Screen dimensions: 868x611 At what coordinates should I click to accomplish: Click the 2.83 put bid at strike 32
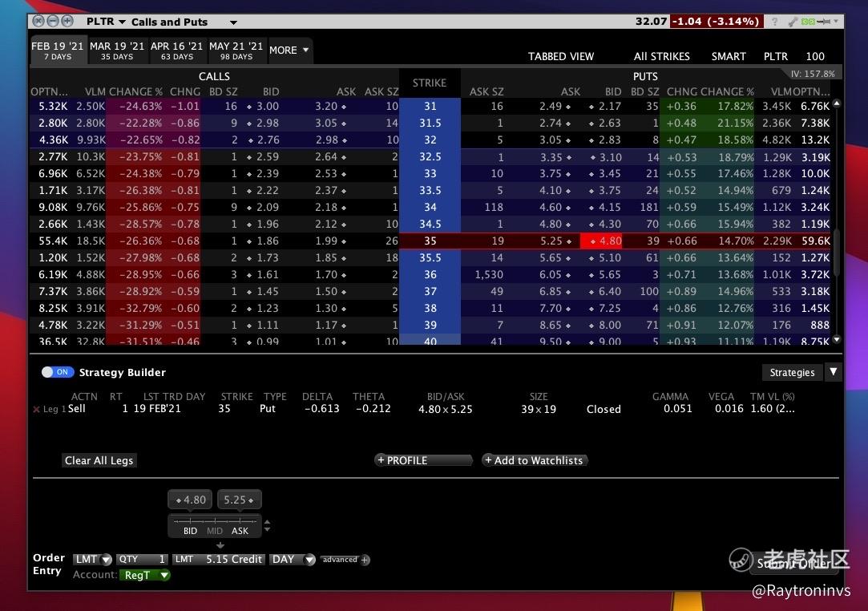(604, 140)
